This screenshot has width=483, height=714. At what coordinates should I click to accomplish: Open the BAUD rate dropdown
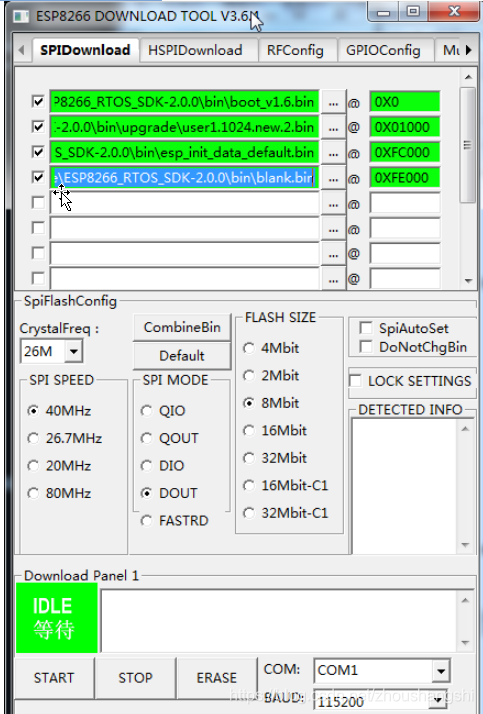[438, 701]
